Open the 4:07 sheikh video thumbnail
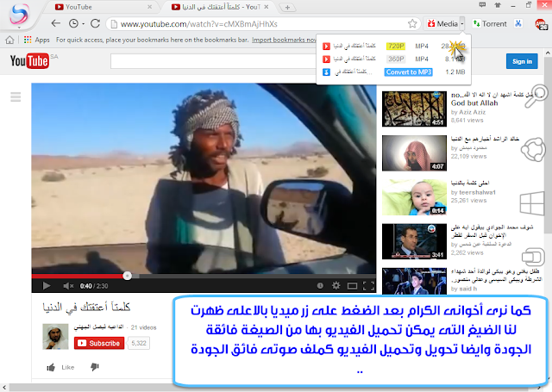 414,153
